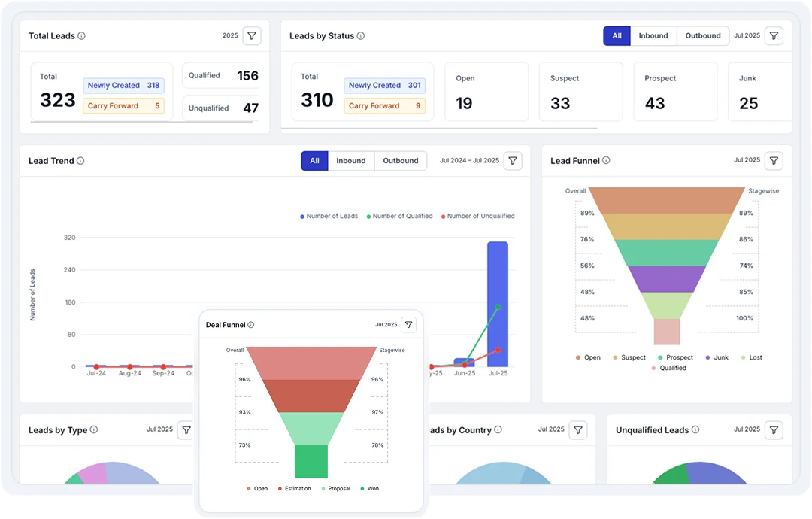Click info icon next to Leads by Type

coord(94,429)
